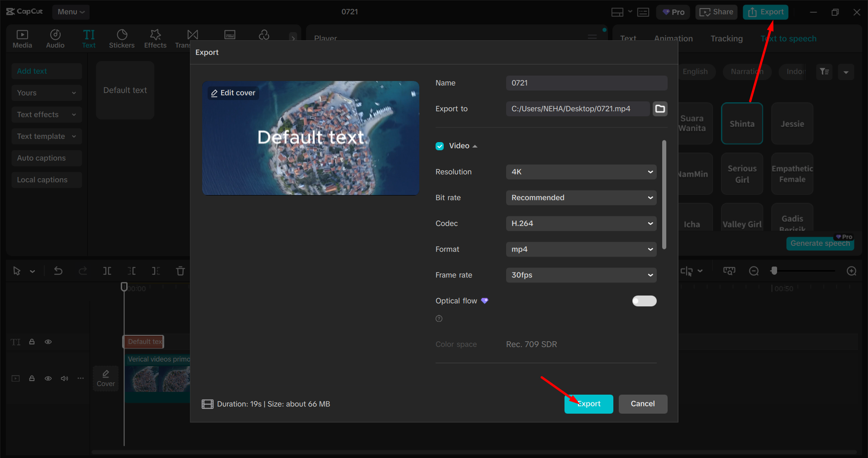Switch to Text to speech tab
Image resolution: width=868 pixels, height=458 pixels.
(x=788, y=39)
